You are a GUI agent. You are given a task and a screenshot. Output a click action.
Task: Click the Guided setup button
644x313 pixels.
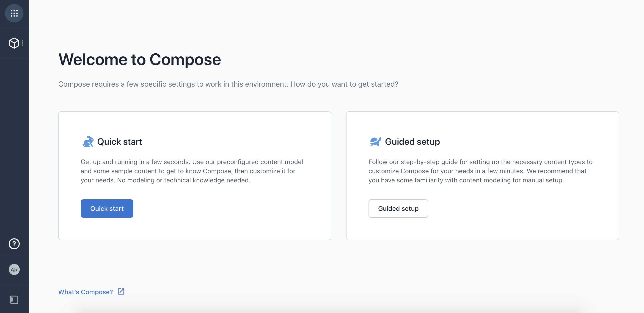[x=398, y=209]
